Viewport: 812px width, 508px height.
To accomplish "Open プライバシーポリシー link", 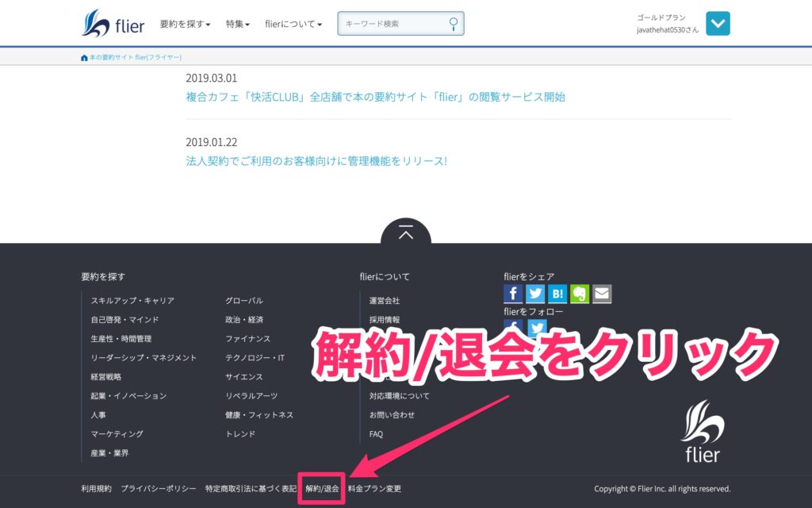I will (159, 489).
